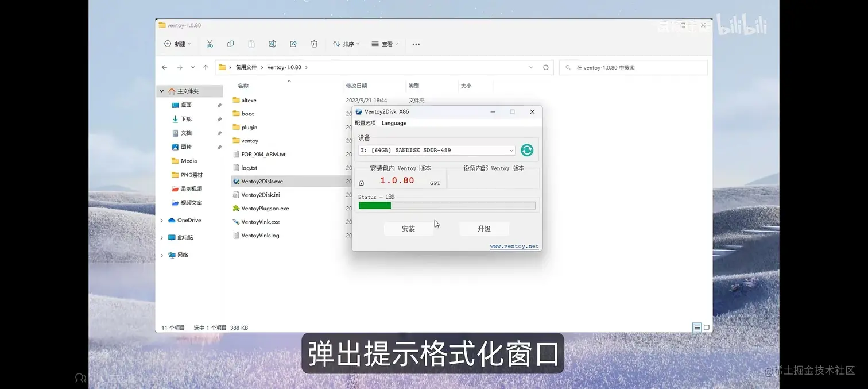The image size is (868, 389).
Task: Select the ventoy folder in file list
Action: tap(250, 141)
